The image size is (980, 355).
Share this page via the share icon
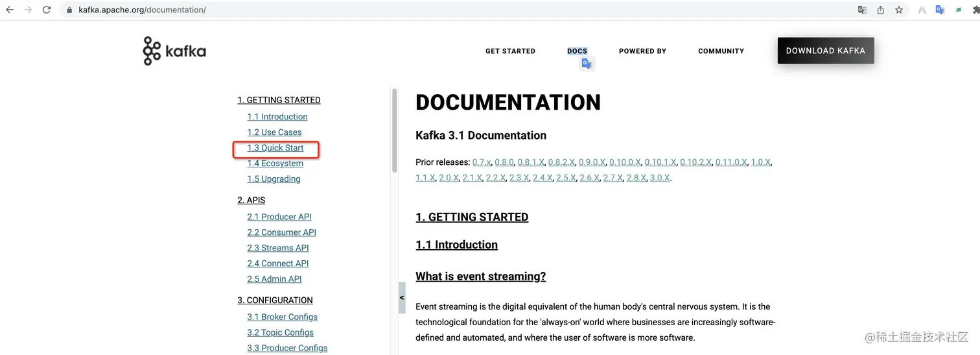[x=880, y=10]
